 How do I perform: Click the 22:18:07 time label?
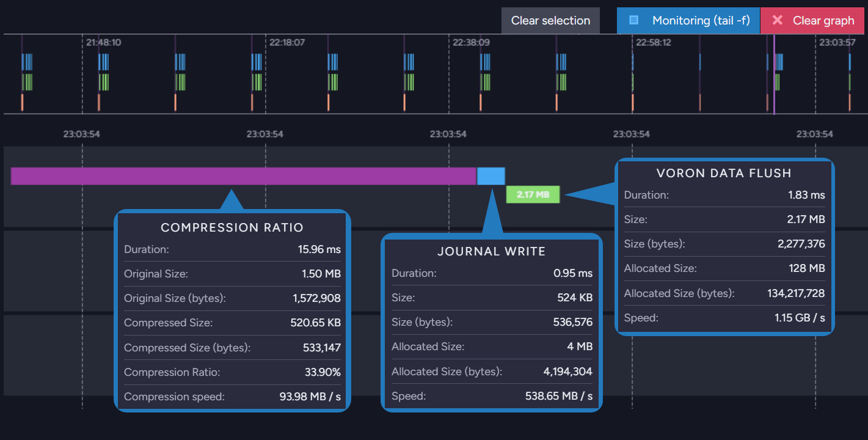287,43
